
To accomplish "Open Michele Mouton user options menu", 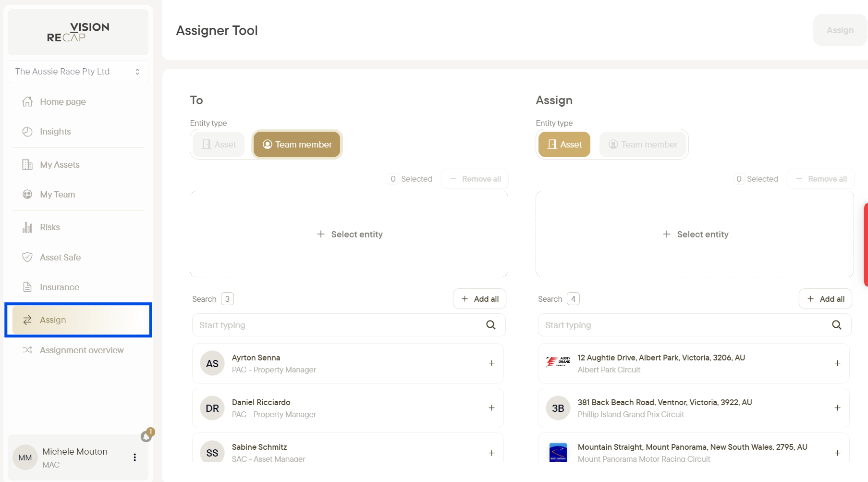I will coord(135,457).
